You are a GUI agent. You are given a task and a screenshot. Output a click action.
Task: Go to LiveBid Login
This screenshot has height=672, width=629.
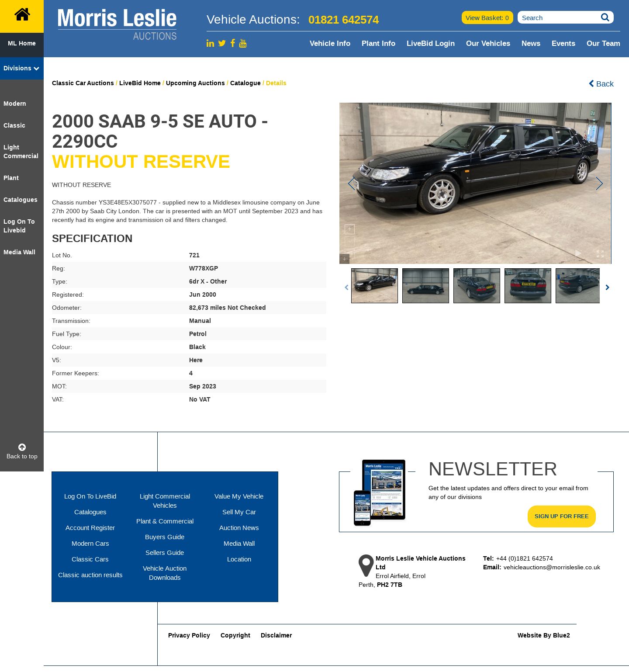(431, 43)
